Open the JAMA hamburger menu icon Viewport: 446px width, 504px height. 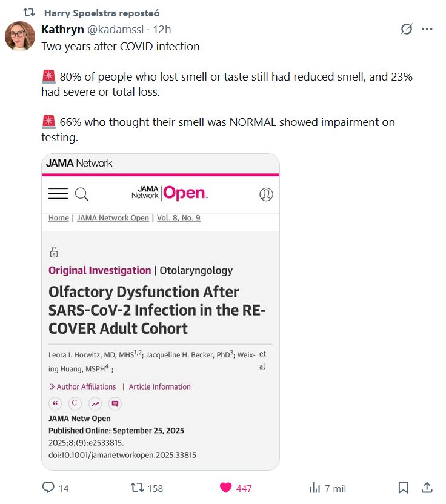(58, 194)
